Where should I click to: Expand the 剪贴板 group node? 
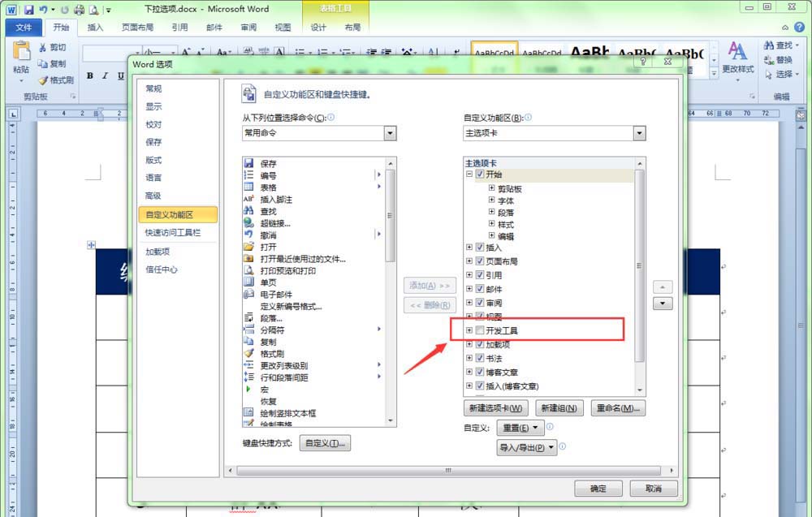(x=491, y=187)
